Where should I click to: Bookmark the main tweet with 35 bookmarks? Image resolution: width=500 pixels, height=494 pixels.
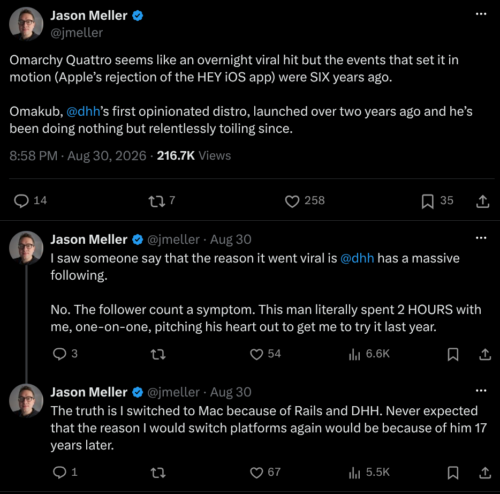click(427, 201)
